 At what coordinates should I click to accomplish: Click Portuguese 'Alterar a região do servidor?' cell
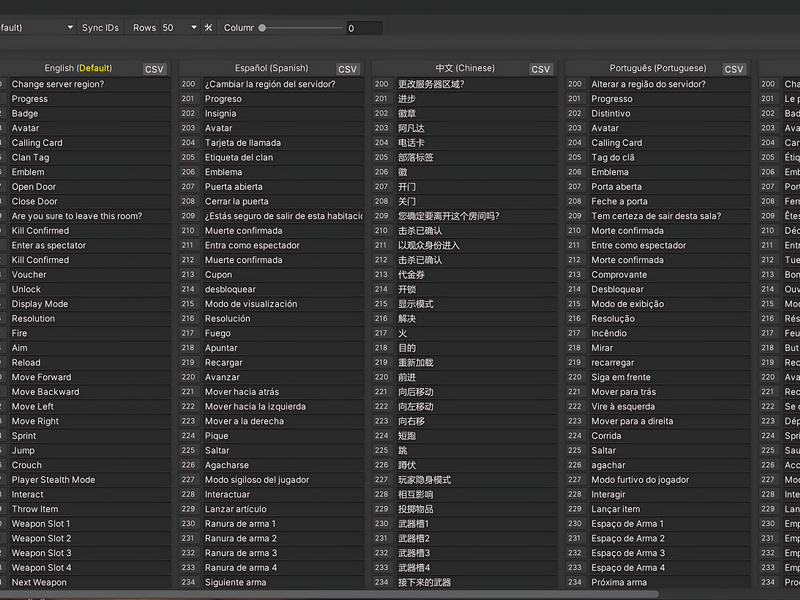tap(670, 84)
